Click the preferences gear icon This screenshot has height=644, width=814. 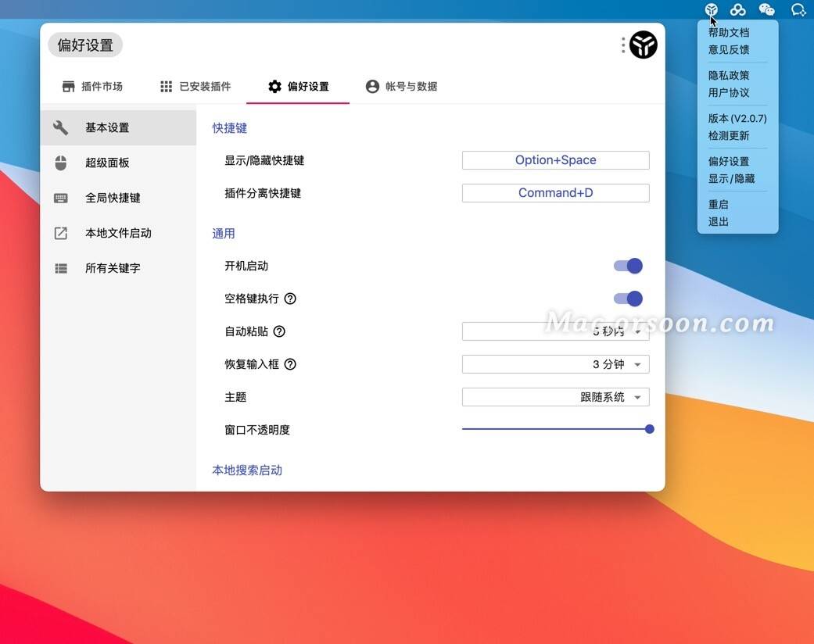pyautogui.click(x=274, y=86)
